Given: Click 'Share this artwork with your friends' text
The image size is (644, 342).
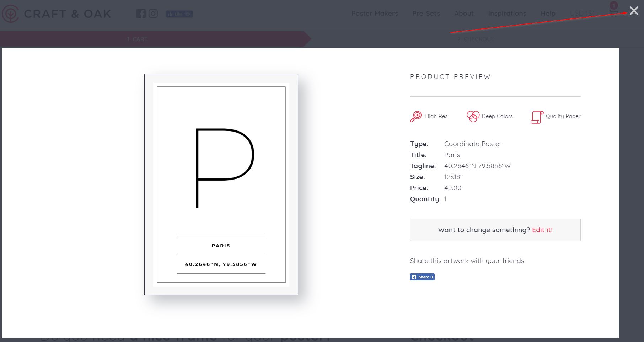Looking at the screenshot, I should (x=468, y=261).
